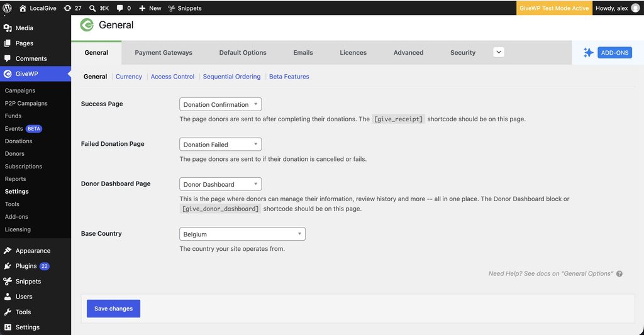
Task: Open the Licences tab
Action: 353,53
